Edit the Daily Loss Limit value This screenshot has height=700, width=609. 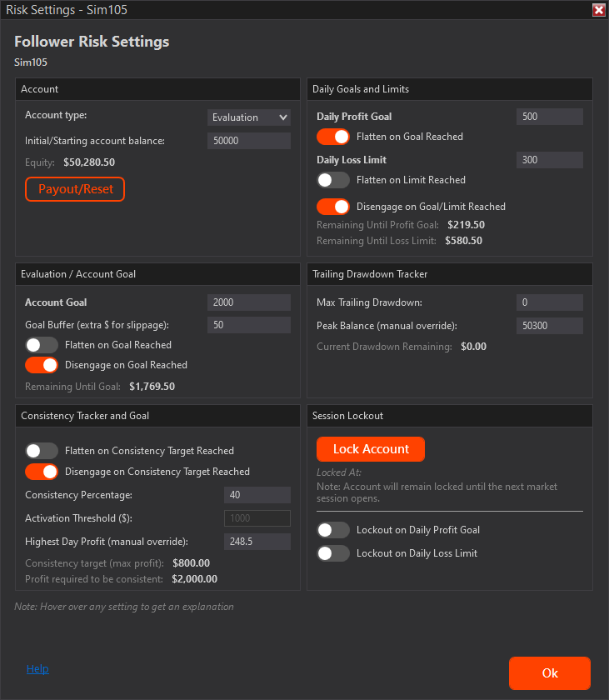(549, 159)
